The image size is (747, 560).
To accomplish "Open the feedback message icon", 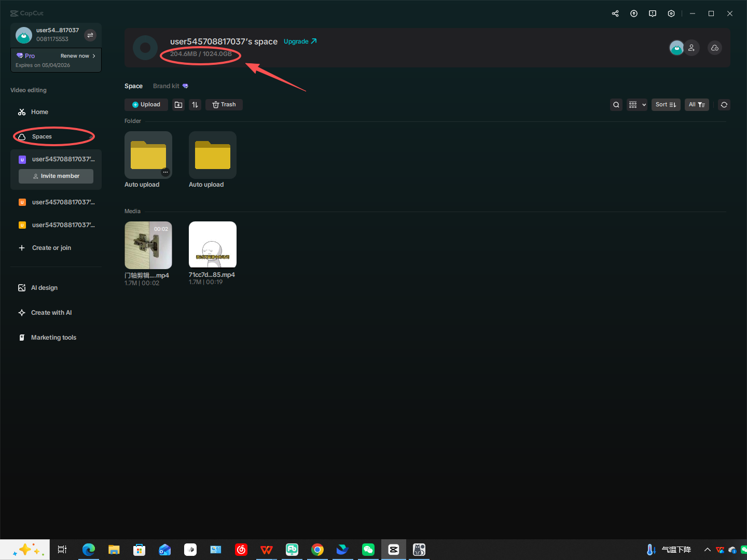I will pos(653,13).
